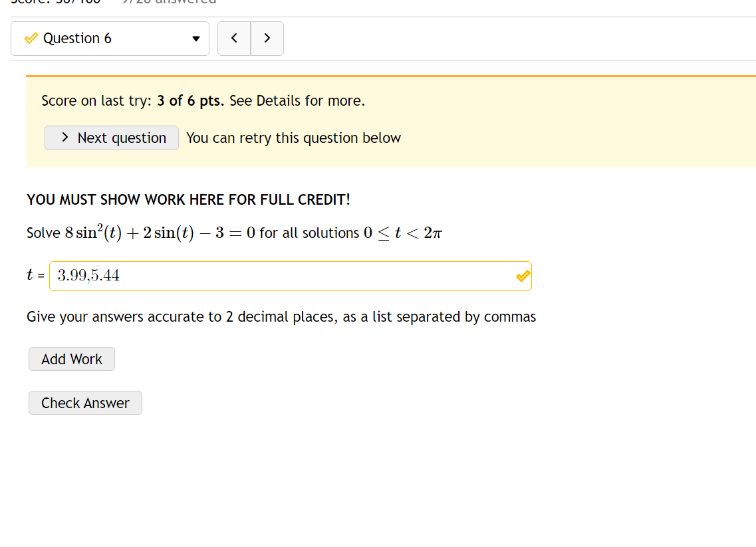The height and width of the screenshot is (547, 756).
Task: Click the arrow icon on Next question button
Action: (x=64, y=138)
